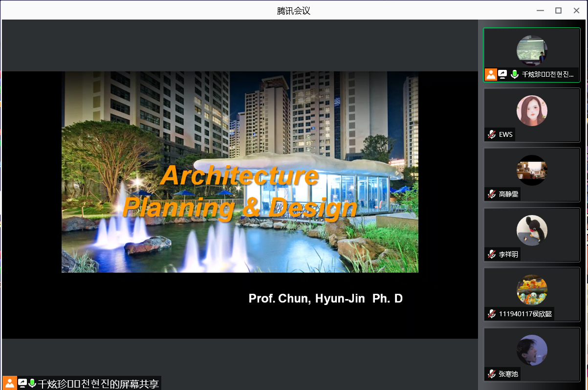Select the avatar of 111940117侯欣懿
The width and height of the screenshot is (588, 390).
(532, 290)
